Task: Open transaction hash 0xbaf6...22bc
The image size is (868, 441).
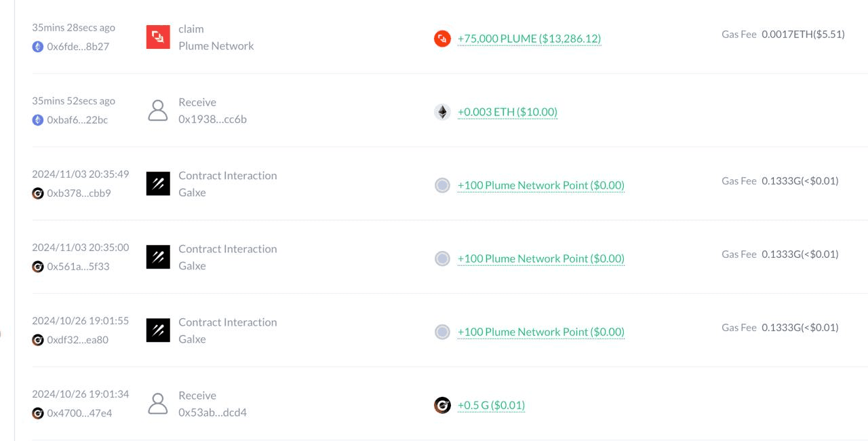Action: (x=77, y=120)
